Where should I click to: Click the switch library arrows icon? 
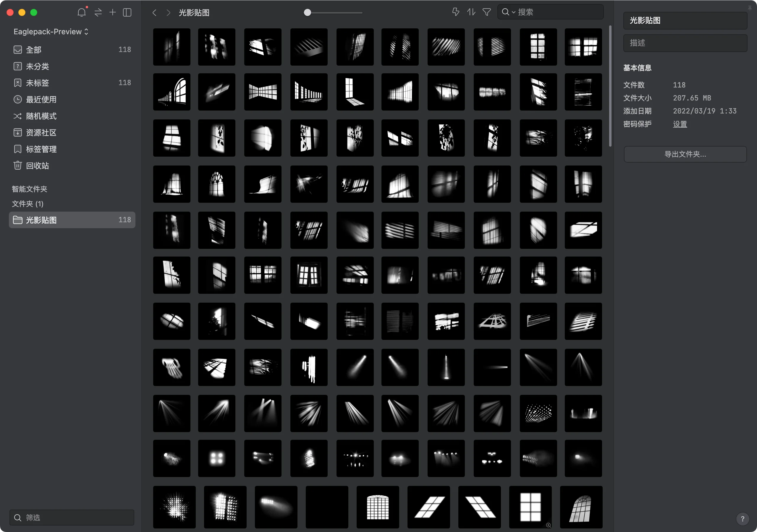pyautogui.click(x=98, y=12)
